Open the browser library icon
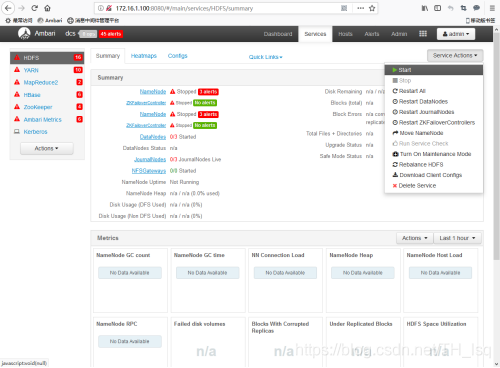Screen dimensions: 500x368 [425, 8]
